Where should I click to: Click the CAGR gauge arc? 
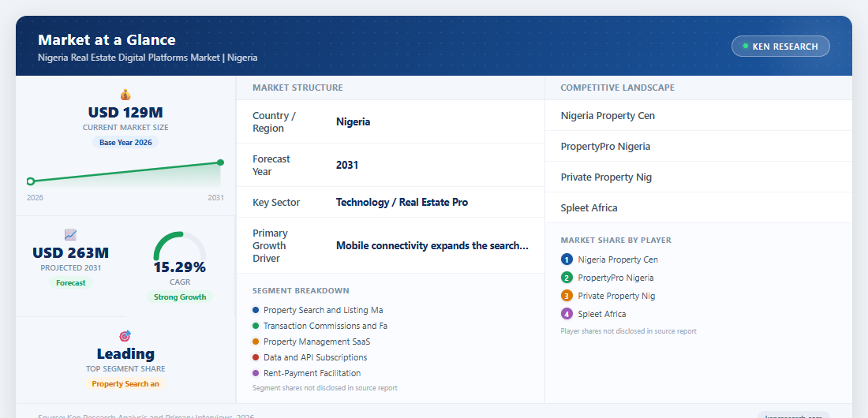pos(179,245)
